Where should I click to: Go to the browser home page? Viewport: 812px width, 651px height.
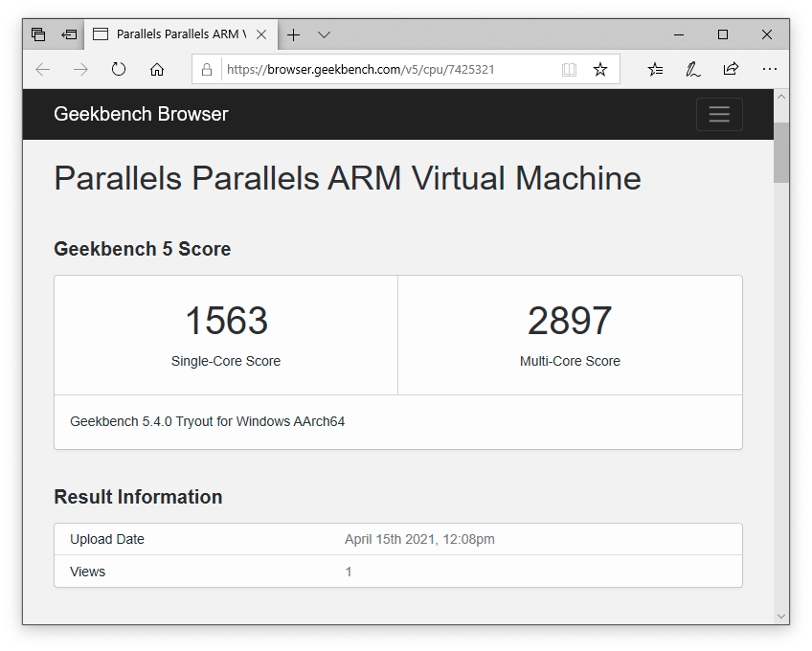[x=157, y=69]
